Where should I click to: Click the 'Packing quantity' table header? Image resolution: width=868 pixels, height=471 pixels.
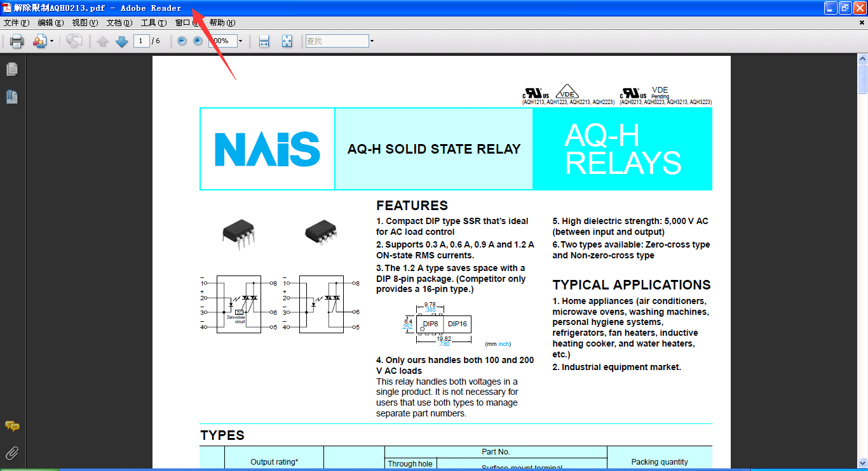(x=660, y=462)
